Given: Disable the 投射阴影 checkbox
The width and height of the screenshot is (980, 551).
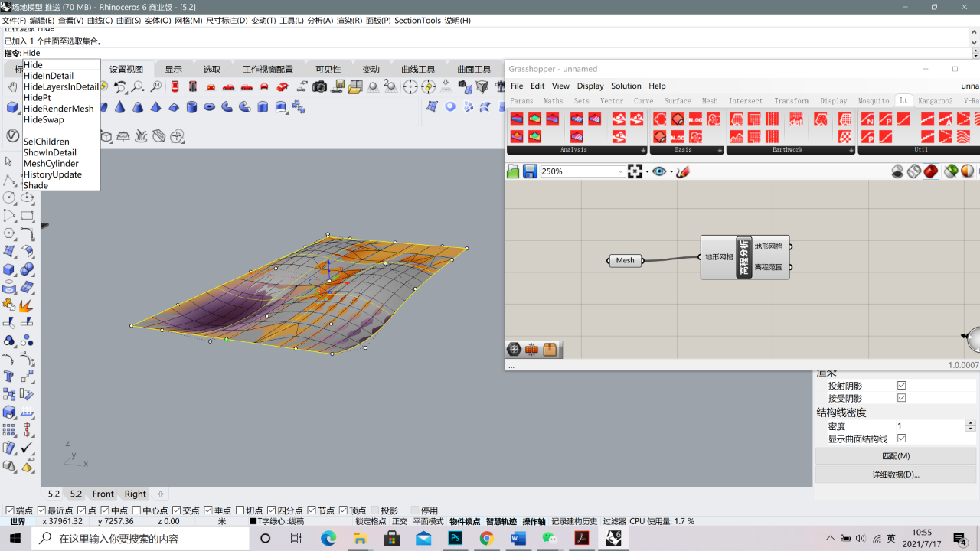Looking at the screenshot, I should click(x=901, y=386).
